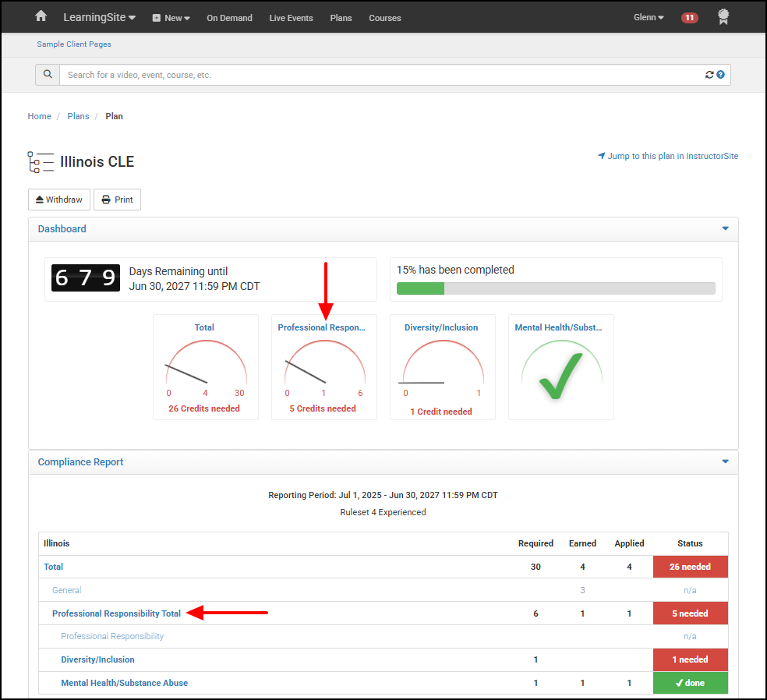
Task: Open the Total gauge title link
Action: 204,327
